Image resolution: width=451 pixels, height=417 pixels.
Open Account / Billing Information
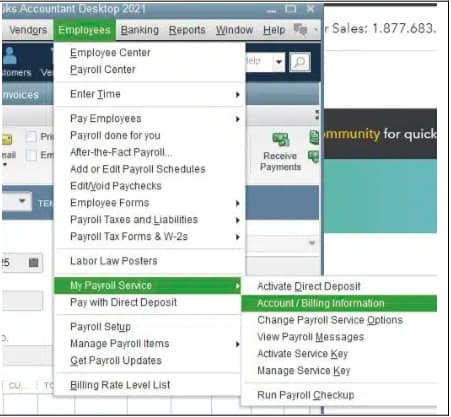[339, 303]
